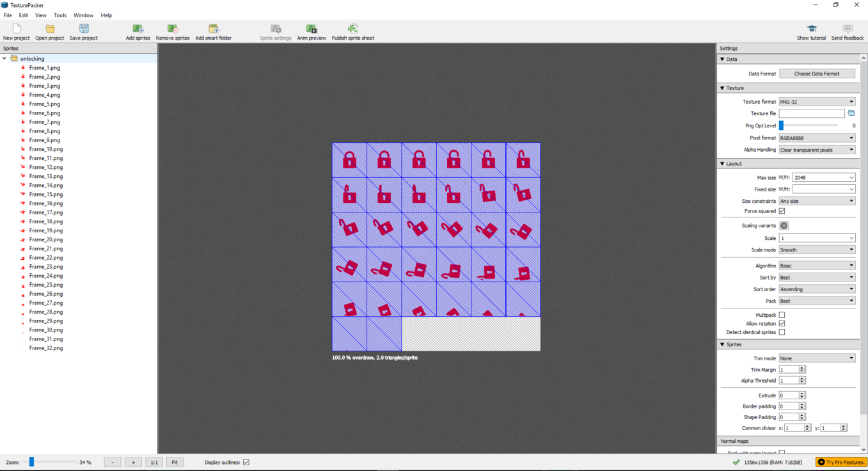Click the Png Opt Level slider handle
The image size is (868, 471).
click(781, 125)
